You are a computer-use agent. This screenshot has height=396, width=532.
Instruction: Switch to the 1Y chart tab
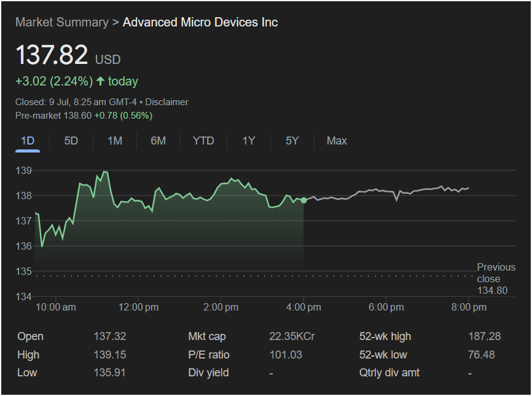pyautogui.click(x=248, y=141)
